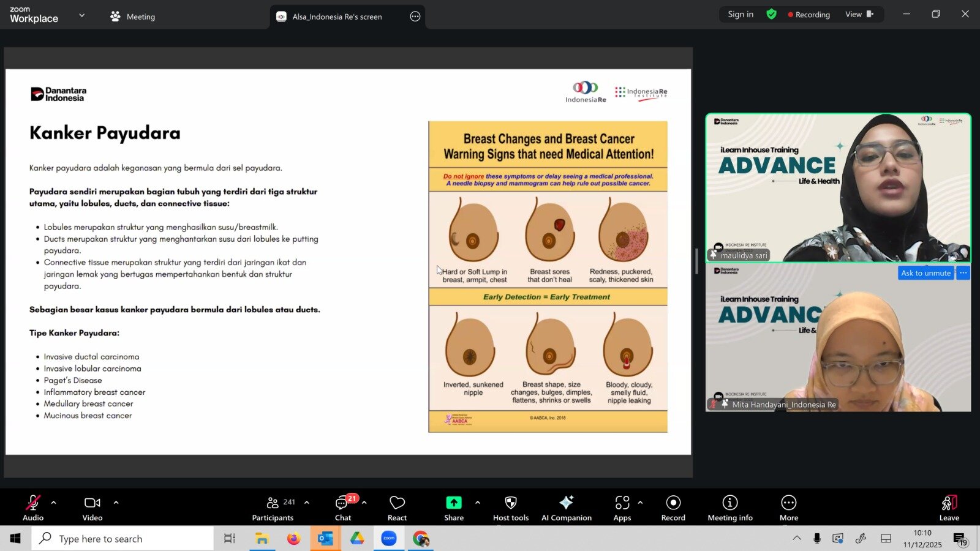
Task: Click the Sign in button
Action: (741, 15)
